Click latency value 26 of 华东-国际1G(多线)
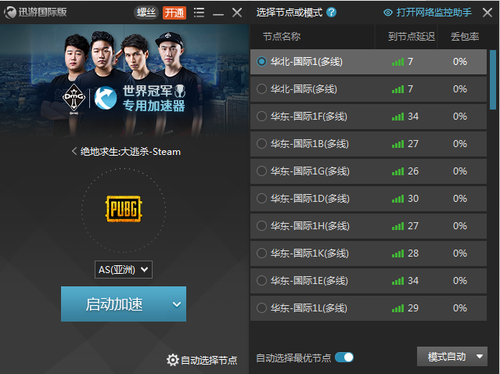Viewport: 500px width, 374px height. click(413, 171)
